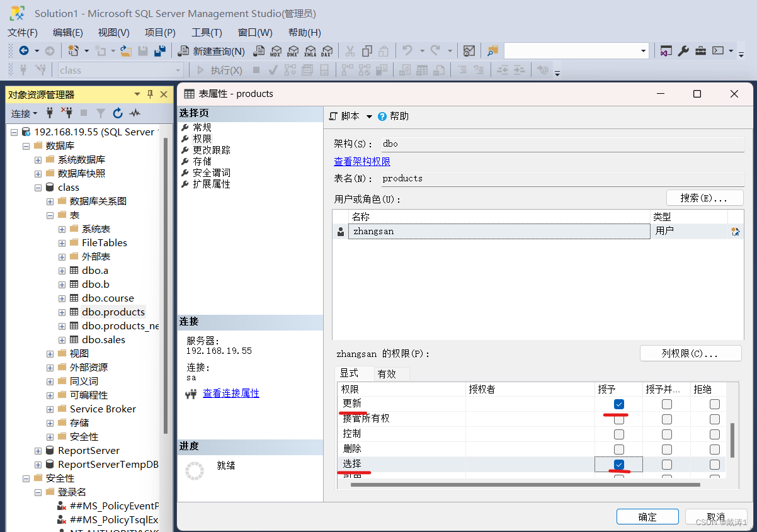Select the MDX query toolbar icon
This screenshot has width=757, height=532.
[276, 50]
